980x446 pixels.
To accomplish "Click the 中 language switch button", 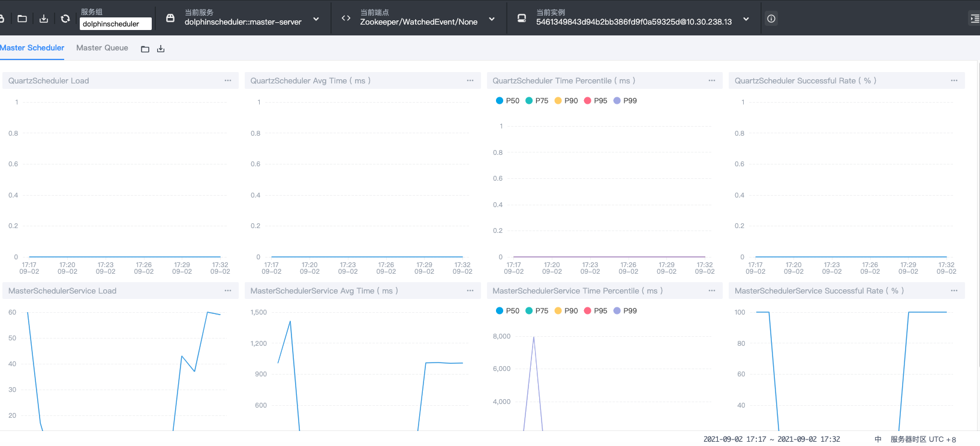I will pos(878,439).
